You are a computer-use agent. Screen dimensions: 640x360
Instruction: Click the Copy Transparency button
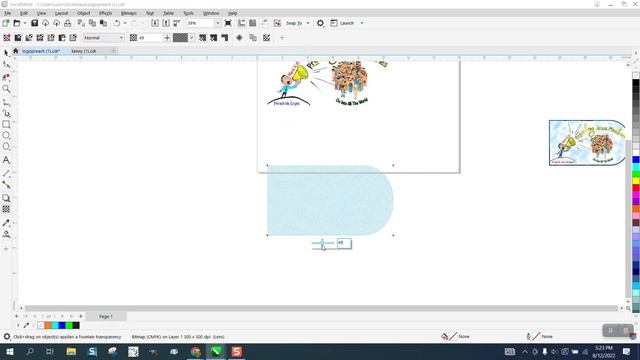253,38
